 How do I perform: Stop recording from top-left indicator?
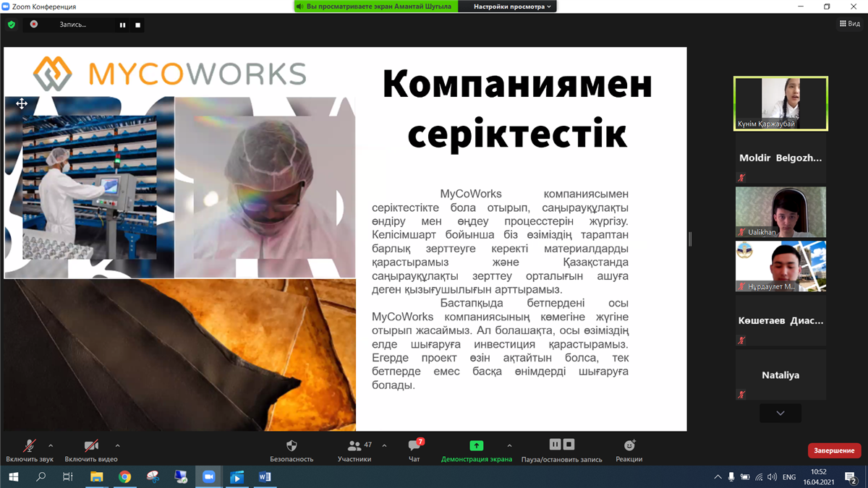pos(137,25)
